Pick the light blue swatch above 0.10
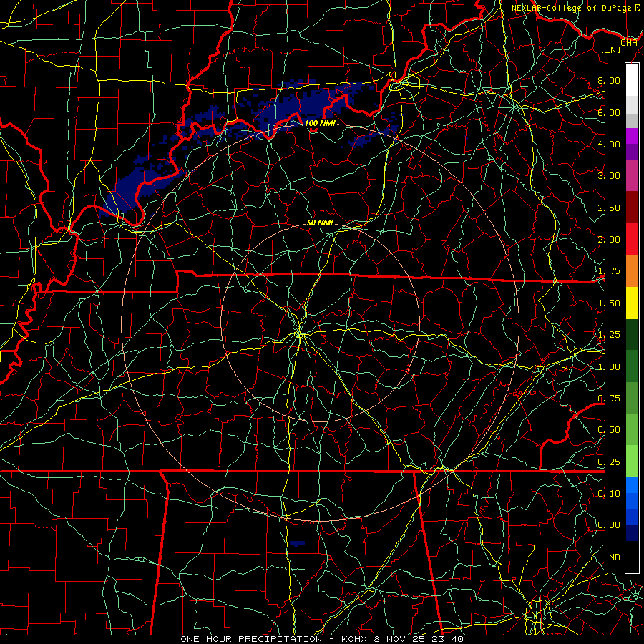 pos(632,485)
